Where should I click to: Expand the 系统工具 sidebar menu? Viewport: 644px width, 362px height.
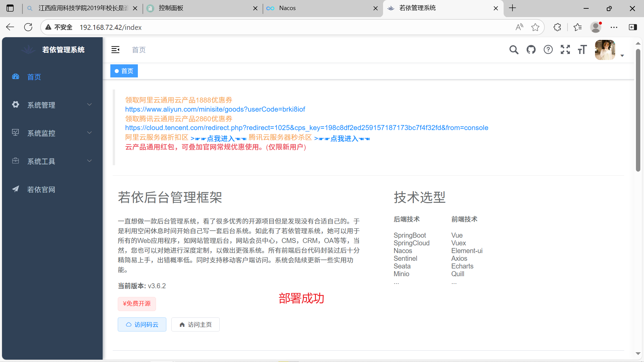point(52,161)
